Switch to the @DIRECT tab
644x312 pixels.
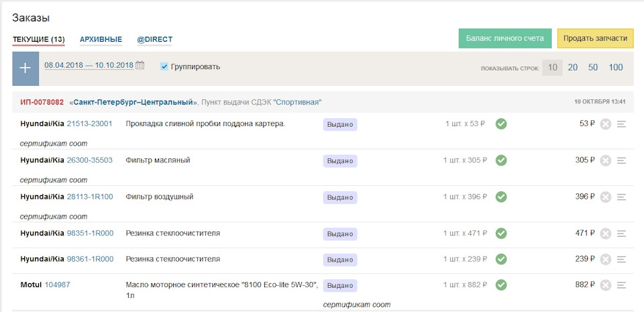click(154, 40)
